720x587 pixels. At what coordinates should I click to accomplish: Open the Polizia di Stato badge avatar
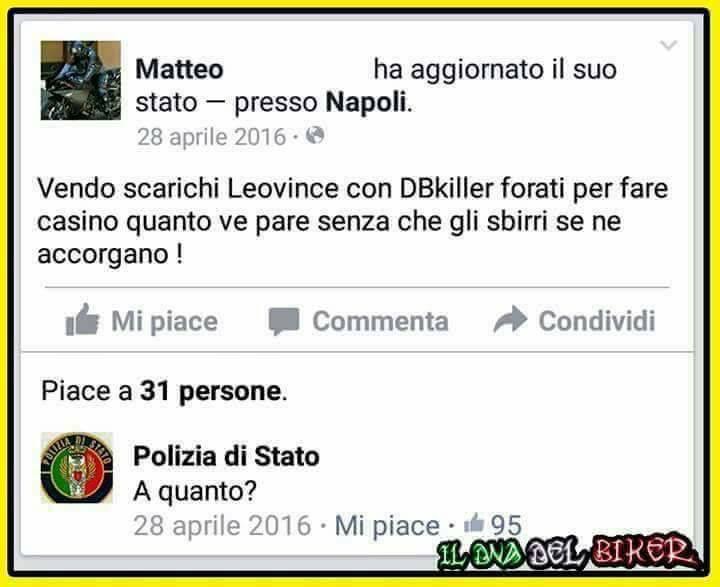[x=77, y=468]
